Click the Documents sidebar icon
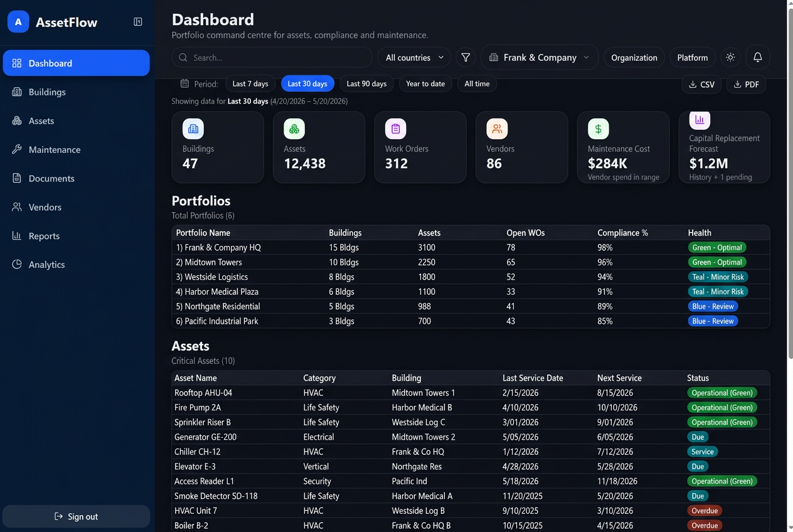This screenshot has height=532, width=793. pos(17,178)
